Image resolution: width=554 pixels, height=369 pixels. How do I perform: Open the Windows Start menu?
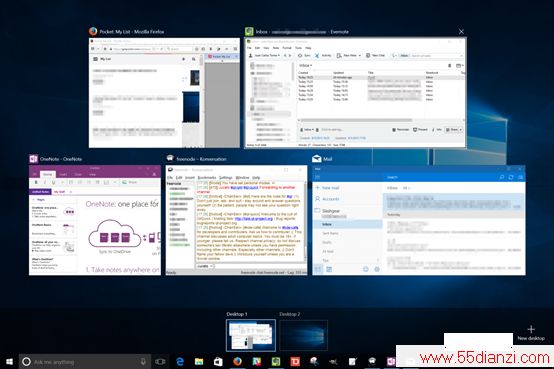click(10, 361)
